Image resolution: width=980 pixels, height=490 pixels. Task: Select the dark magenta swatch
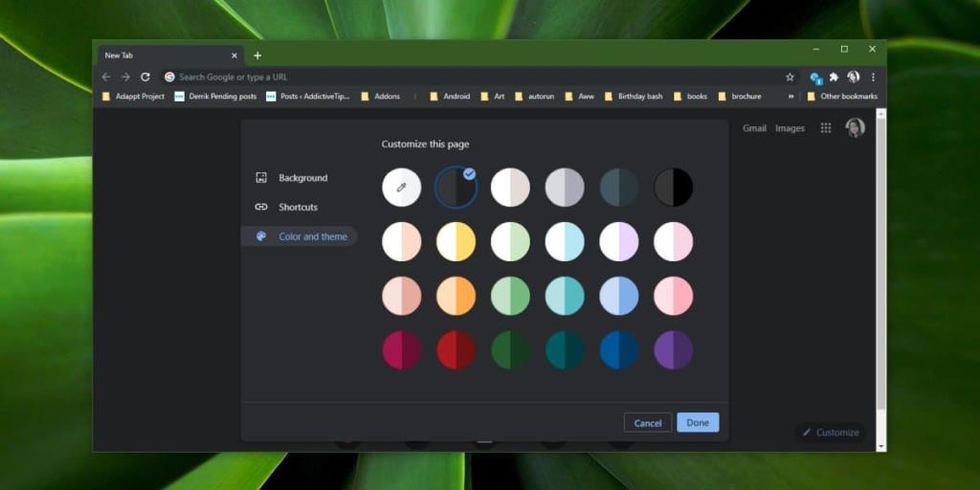(402, 350)
